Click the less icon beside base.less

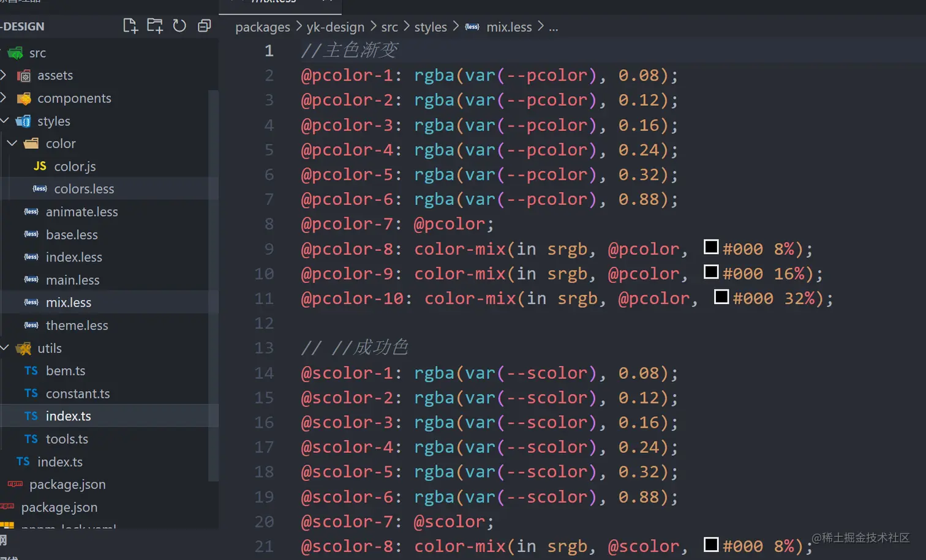pos(31,234)
